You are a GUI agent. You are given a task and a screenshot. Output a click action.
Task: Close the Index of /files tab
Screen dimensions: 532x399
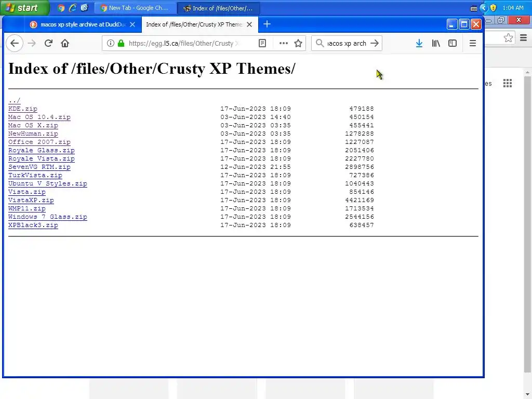click(249, 24)
